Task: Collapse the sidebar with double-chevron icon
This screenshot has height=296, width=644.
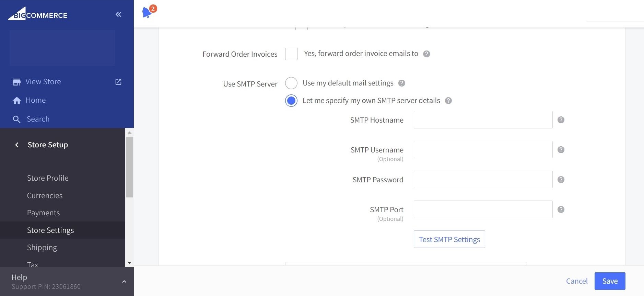Action: [118, 14]
